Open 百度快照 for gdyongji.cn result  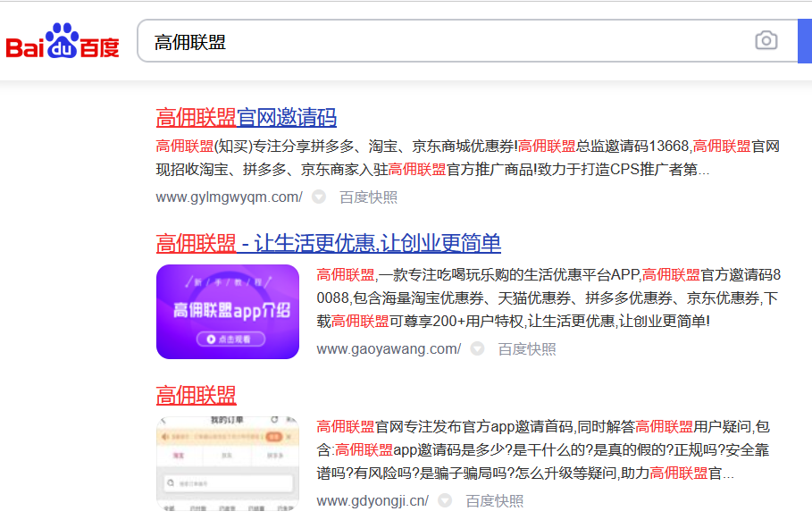[495, 501]
